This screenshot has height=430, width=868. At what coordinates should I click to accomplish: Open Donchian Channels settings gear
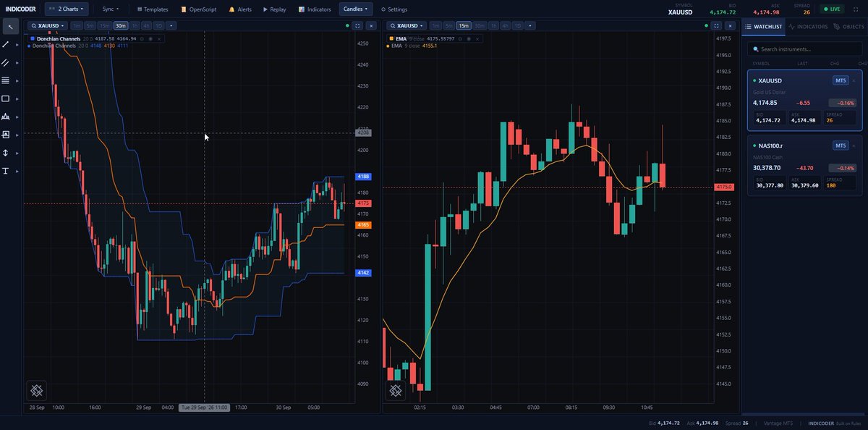click(x=142, y=38)
